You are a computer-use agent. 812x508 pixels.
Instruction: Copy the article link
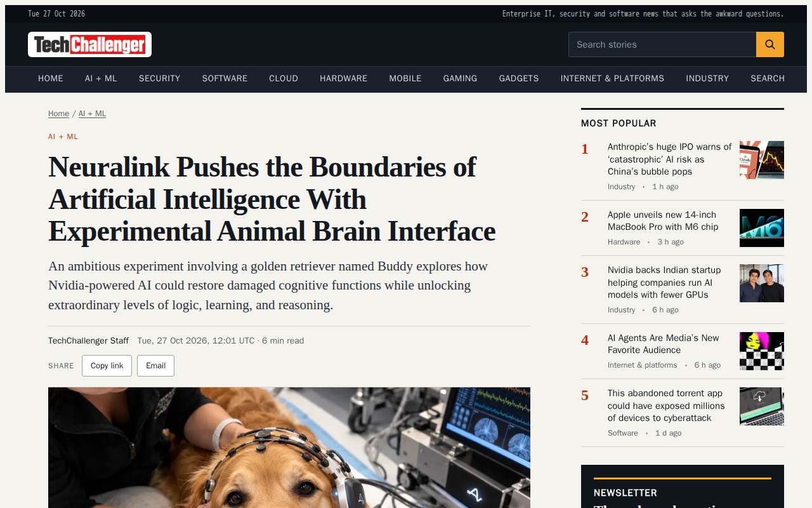pos(107,366)
